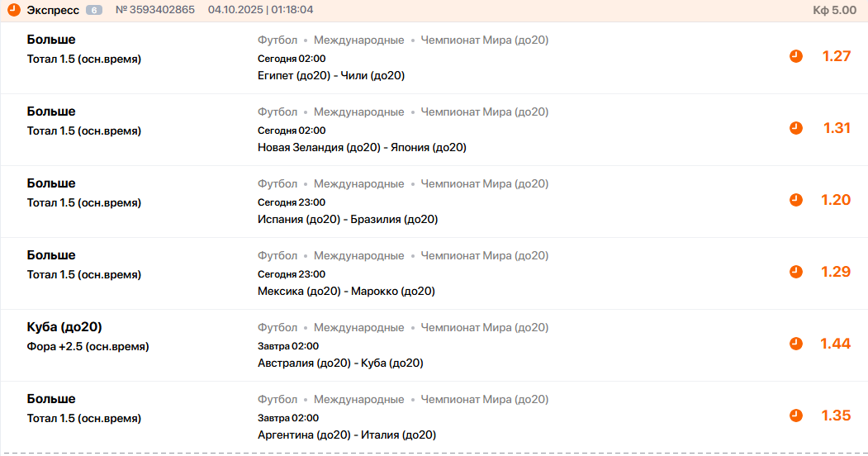Open Новая Зеландия (до20) - Япония (до20) match
The width and height of the screenshot is (868, 456).
(x=362, y=148)
